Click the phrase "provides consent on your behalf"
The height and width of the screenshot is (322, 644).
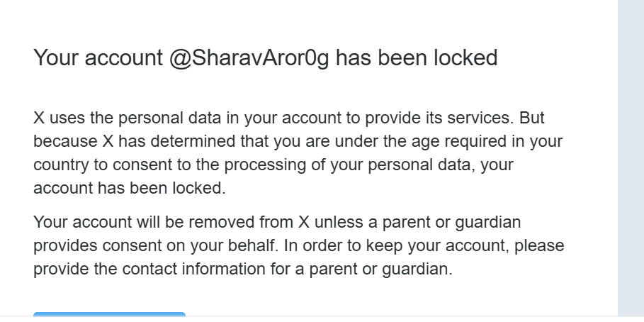point(159,246)
